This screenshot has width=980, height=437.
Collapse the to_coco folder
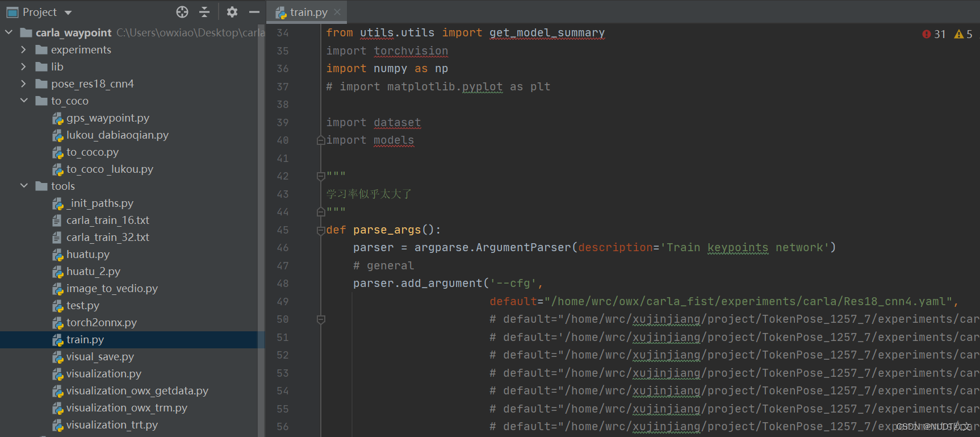(x=24, y=101)
